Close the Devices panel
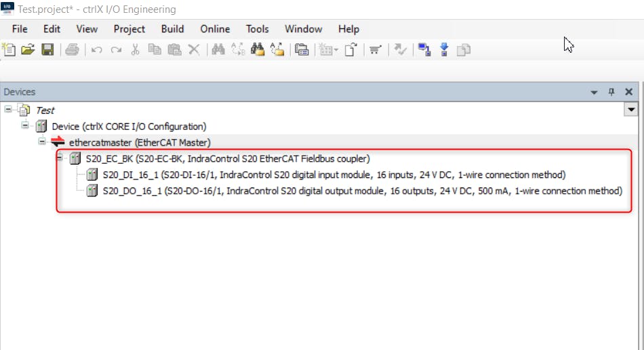Viewport: 644px width, 350px height. click(629, 92)
